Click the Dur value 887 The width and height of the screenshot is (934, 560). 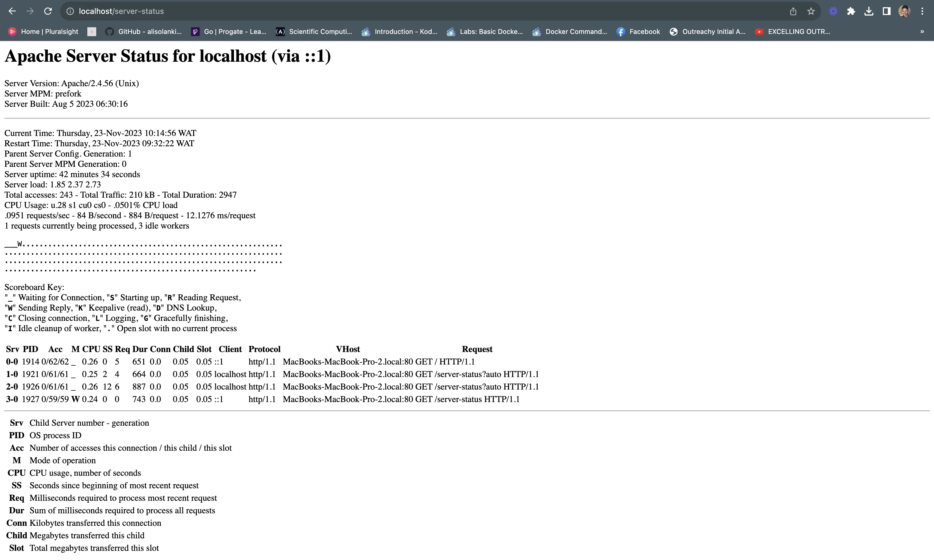[139, 387]
